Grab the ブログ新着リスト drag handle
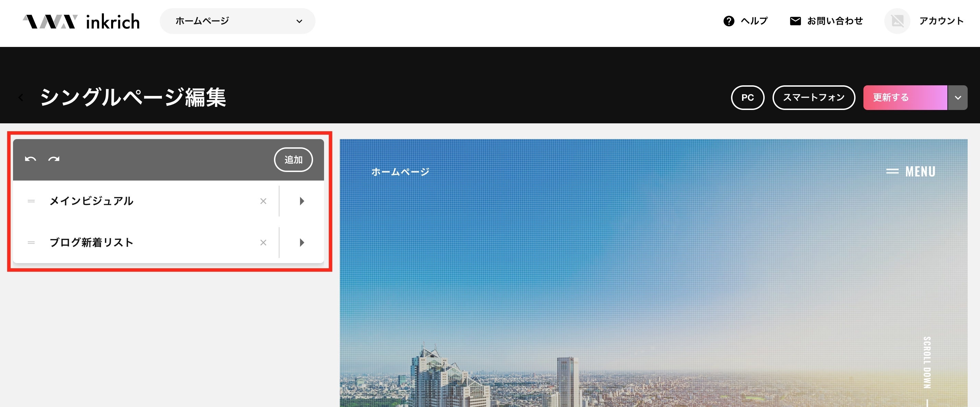Viewport: 980px width, 407px height. coord(31,243)
